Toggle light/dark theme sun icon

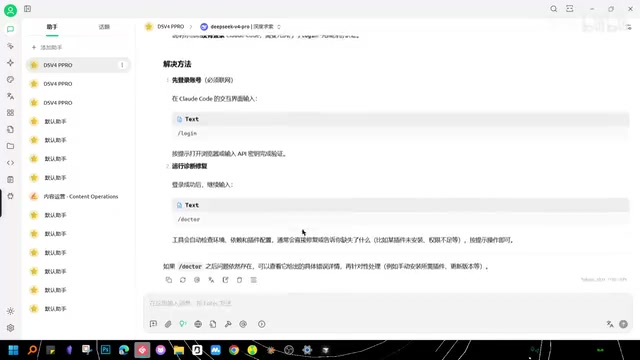point(11,311)
